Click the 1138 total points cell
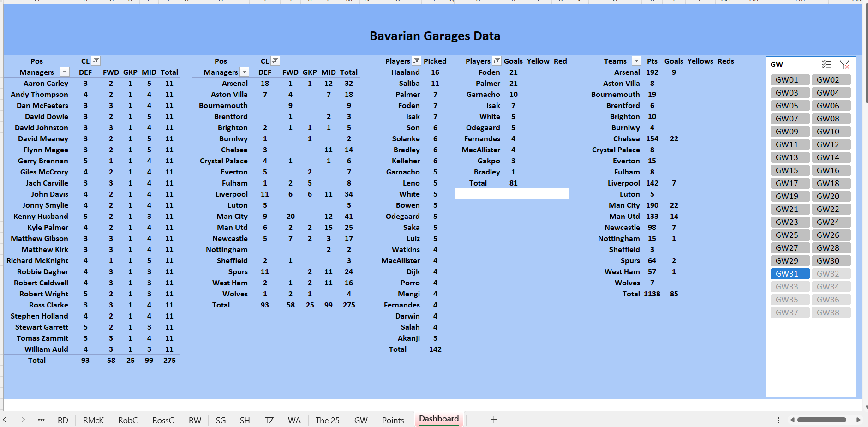The width and height of the screenshot is (868, 427). [x=652, y=294]
